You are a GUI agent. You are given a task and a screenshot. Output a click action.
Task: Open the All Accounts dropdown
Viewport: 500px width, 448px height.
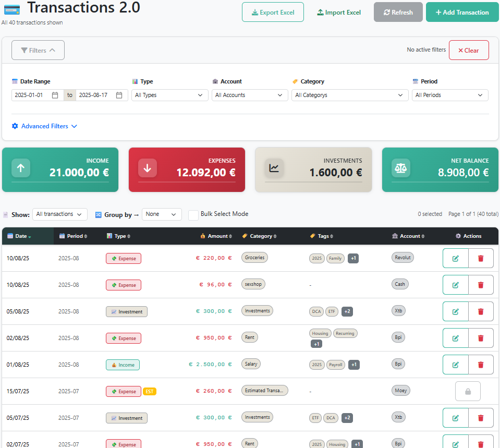tap(250, 95)
